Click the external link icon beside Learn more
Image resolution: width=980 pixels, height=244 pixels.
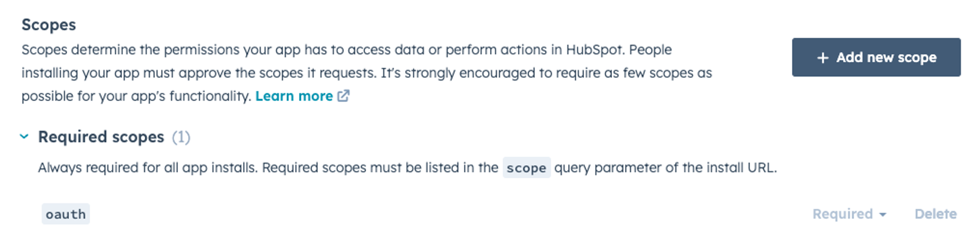tap(343, 96)
